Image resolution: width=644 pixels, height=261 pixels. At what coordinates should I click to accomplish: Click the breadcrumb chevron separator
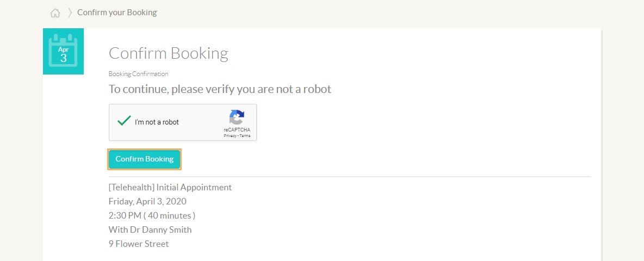pyautogui.click(x=70, y=13)
